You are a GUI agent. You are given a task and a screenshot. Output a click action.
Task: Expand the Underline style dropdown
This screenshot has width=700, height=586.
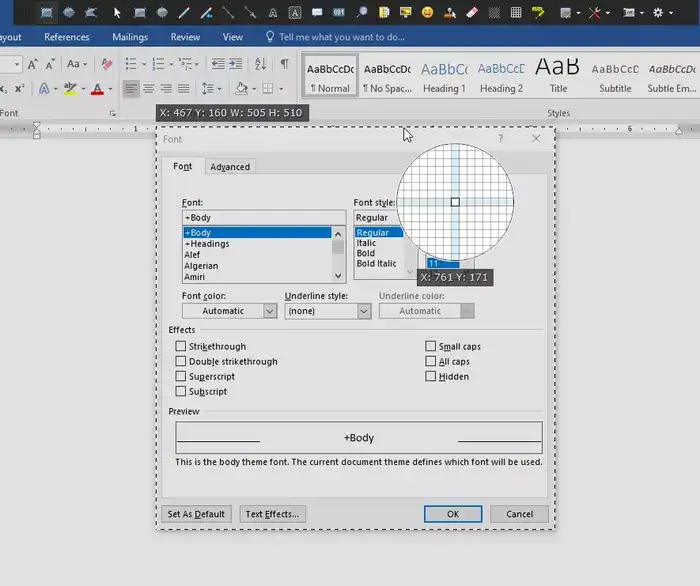click(328, 311)
